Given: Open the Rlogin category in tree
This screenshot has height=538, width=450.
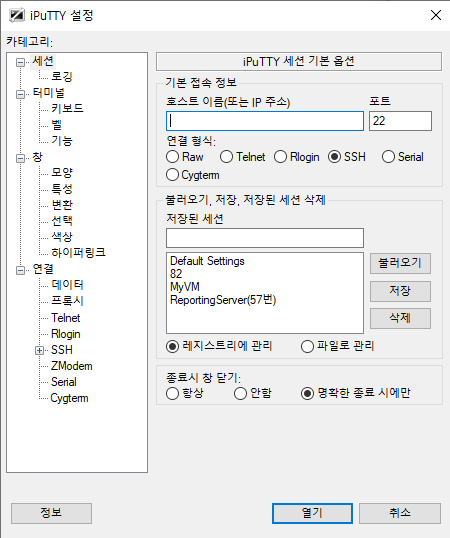Looking at the screenshot, I should 66,334.
